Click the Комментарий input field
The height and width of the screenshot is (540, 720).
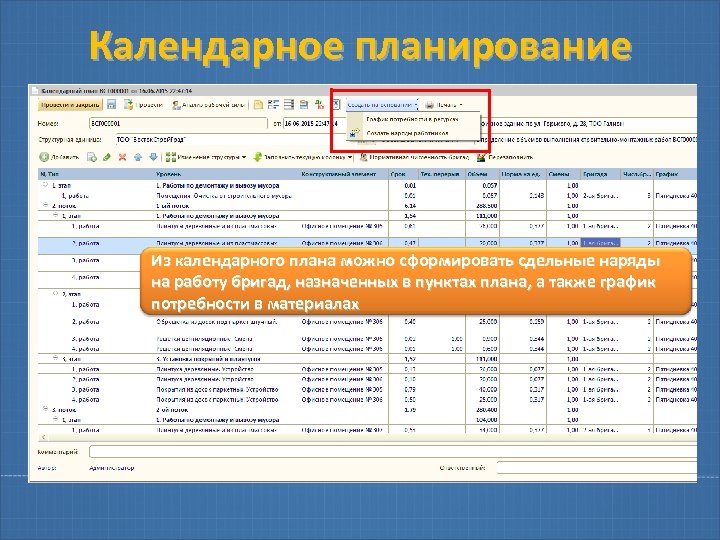coord(393,452)
